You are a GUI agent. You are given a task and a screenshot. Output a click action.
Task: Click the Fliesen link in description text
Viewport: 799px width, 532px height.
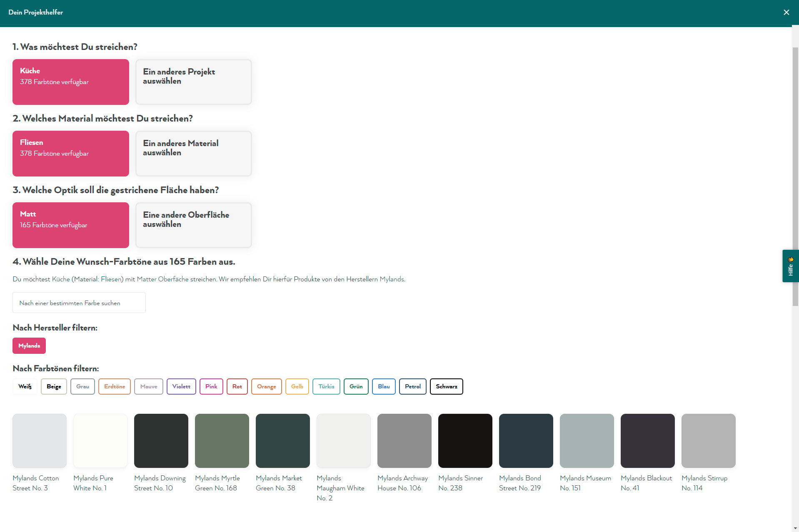(x=111, y=279)
